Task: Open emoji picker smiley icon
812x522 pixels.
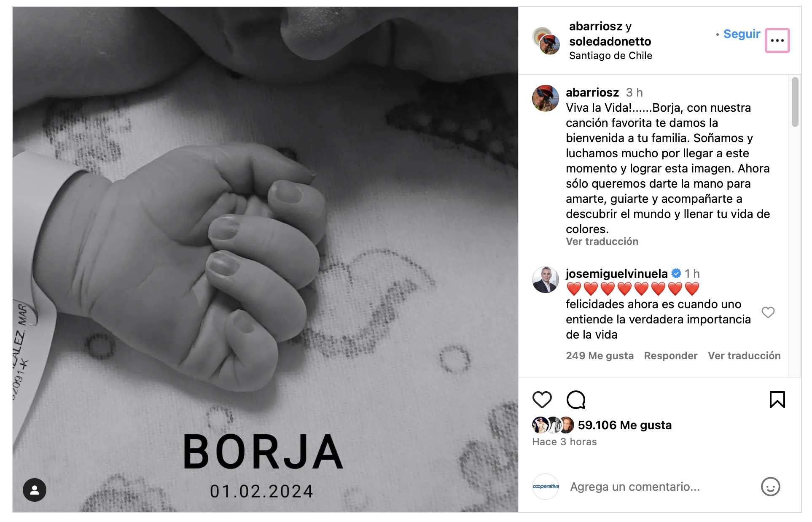Action: (x=770, y=487)
